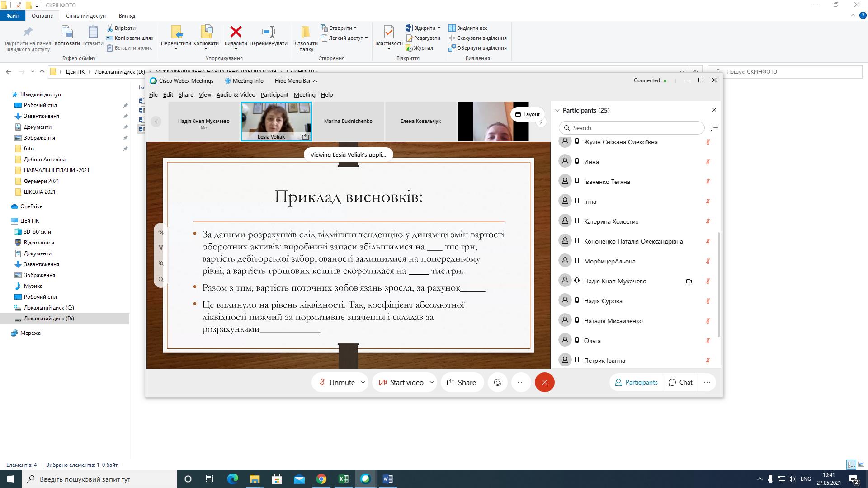Click the sort participants icon
Viewport: 868px width, 488px height.
[714, 128]
